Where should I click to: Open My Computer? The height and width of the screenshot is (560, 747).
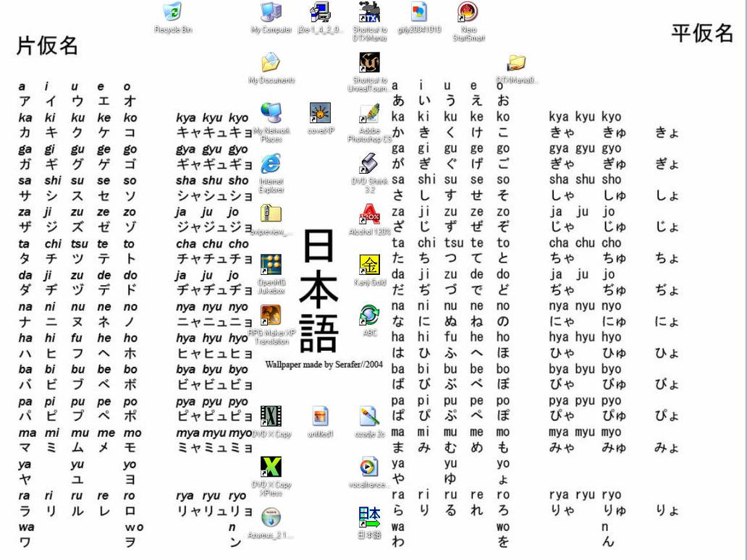tap(270, 13)
